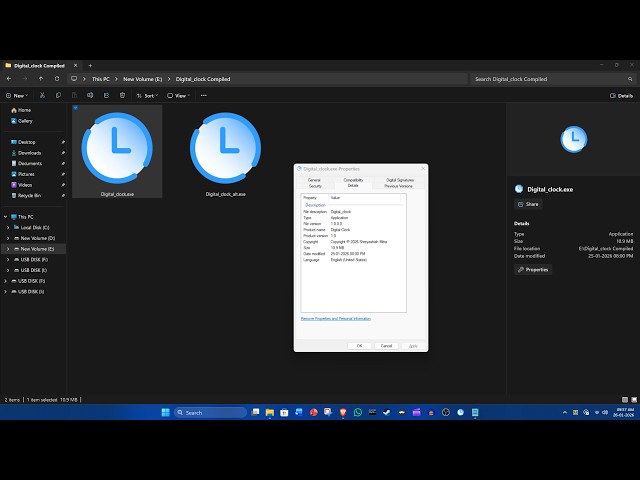Open the View dropdown menu
The height and width of the screenshot is (480, 640).
tap(179, 95)
